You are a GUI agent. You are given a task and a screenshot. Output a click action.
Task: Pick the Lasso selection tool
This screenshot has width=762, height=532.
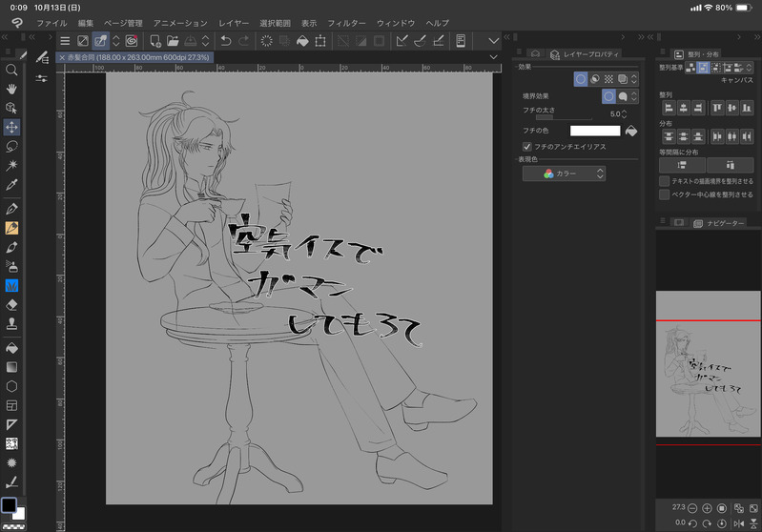click(x=11, y=147)
